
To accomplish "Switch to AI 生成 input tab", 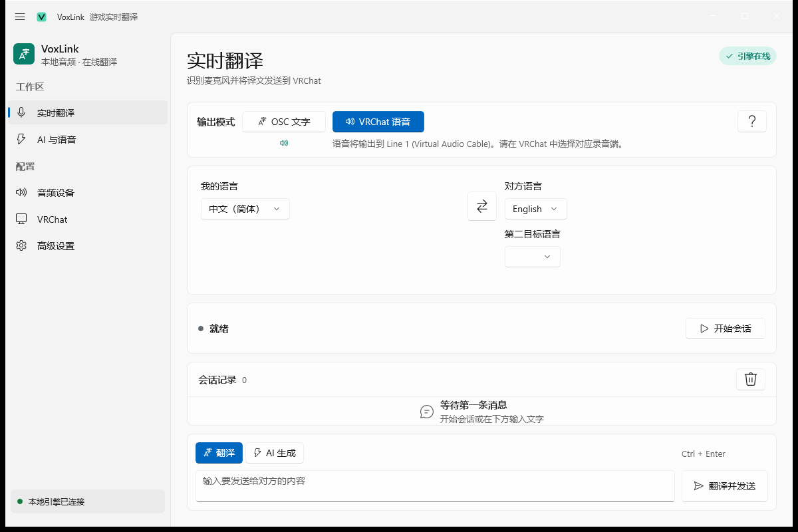I will [x=275, y=453].
